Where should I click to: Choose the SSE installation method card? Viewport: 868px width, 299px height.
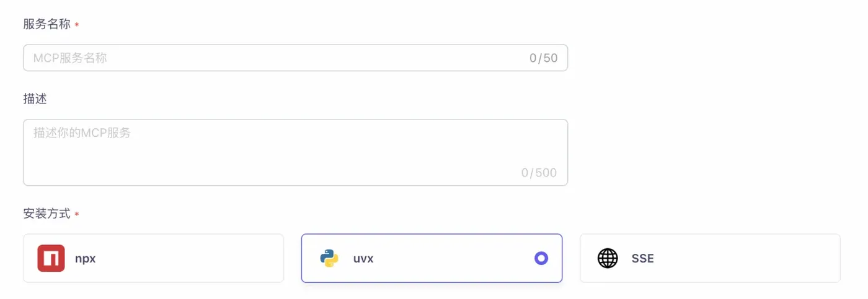[x=710, y=258]
